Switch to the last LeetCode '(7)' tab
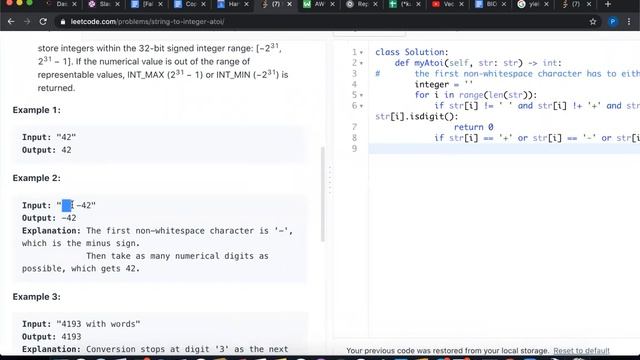 pos(575,4)
